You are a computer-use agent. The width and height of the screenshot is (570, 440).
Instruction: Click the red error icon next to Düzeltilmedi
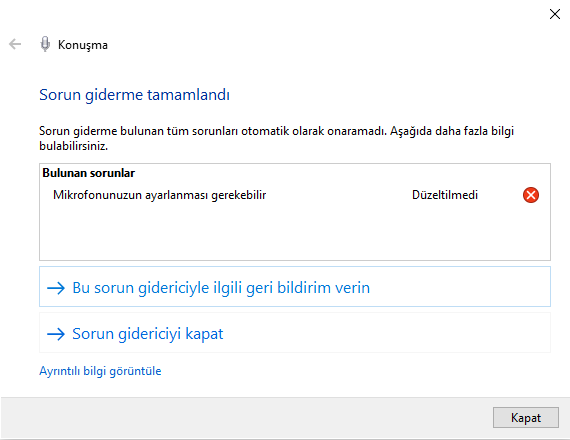(531, 195)
